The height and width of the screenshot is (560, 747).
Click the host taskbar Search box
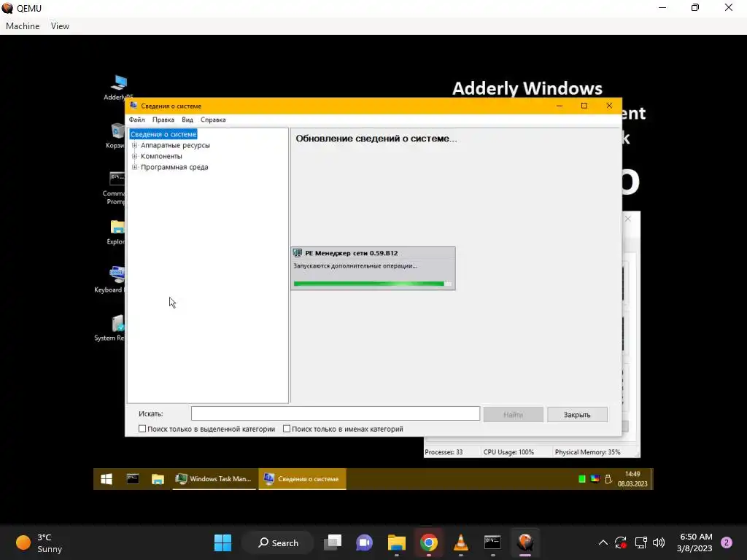[278, 542]
